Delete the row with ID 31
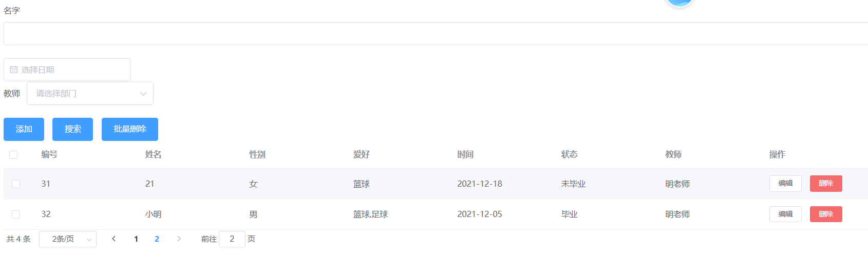868x271 pixels. pos(825,184)
